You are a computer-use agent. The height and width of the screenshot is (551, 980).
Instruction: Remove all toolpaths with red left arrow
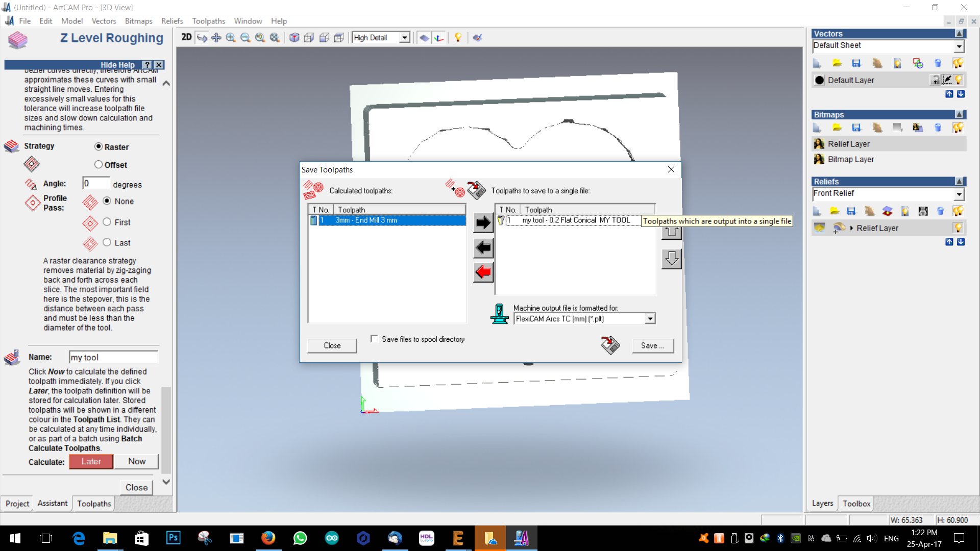click(x=483, y=272)
